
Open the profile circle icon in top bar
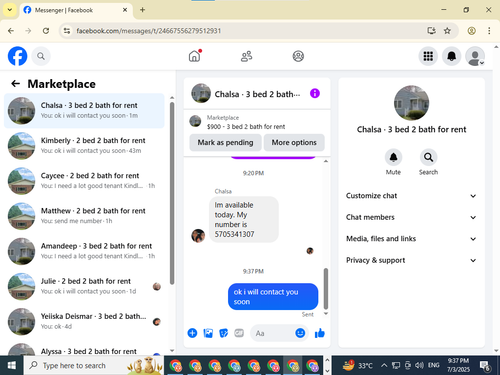pos(298,56)
